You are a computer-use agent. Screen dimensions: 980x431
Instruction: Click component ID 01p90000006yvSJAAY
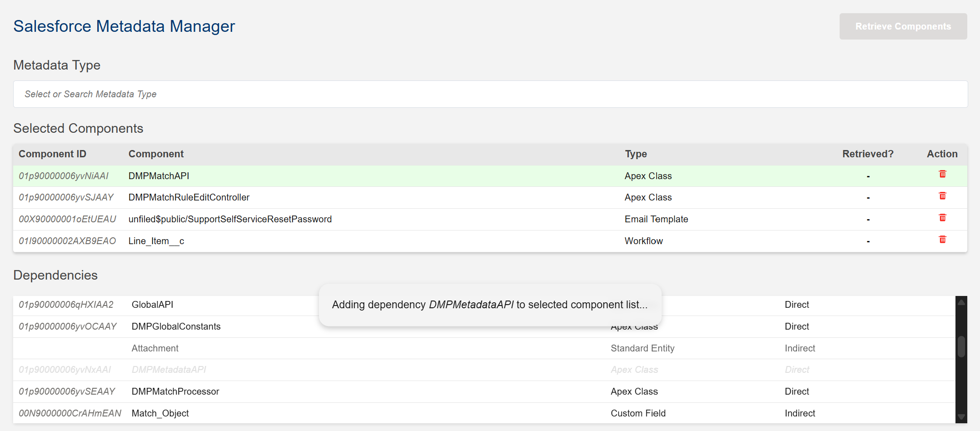coord(66,197)
